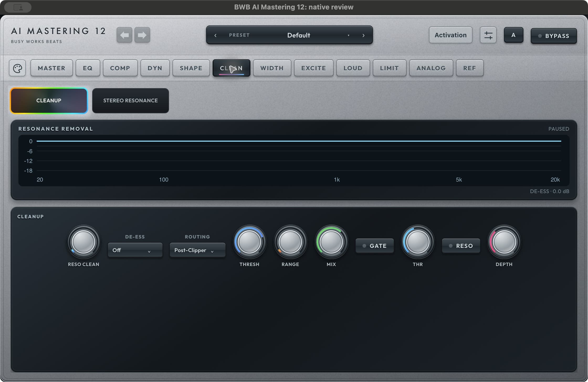This screenshot has height=382, width=588.
Task: Select the CLEAN tab
Action: pyautogui.click(x=231, y=68)
